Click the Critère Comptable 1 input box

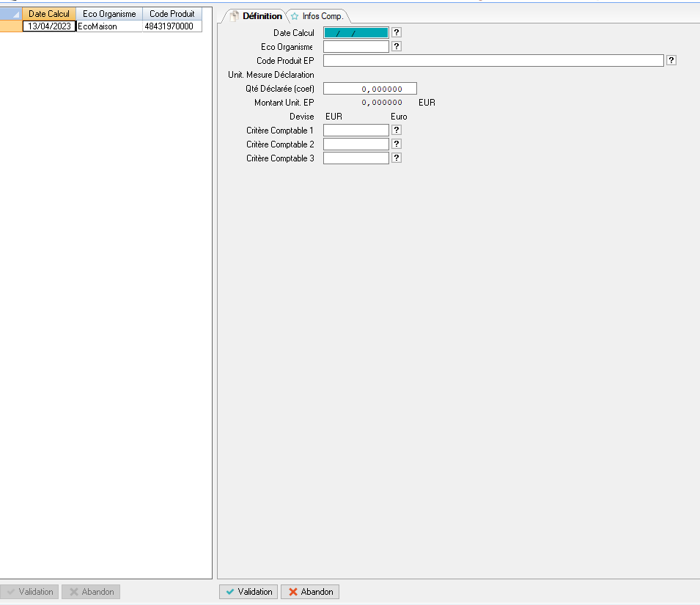point(355,130)
